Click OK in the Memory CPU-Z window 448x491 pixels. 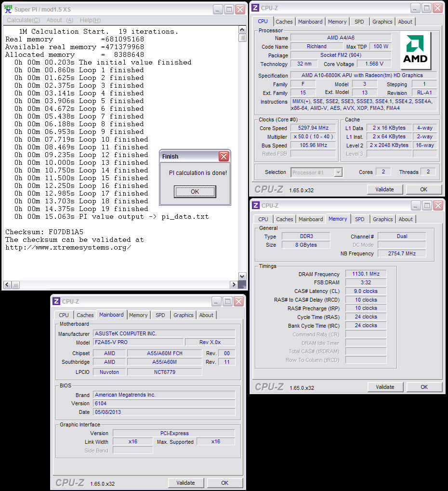[424, 387]
